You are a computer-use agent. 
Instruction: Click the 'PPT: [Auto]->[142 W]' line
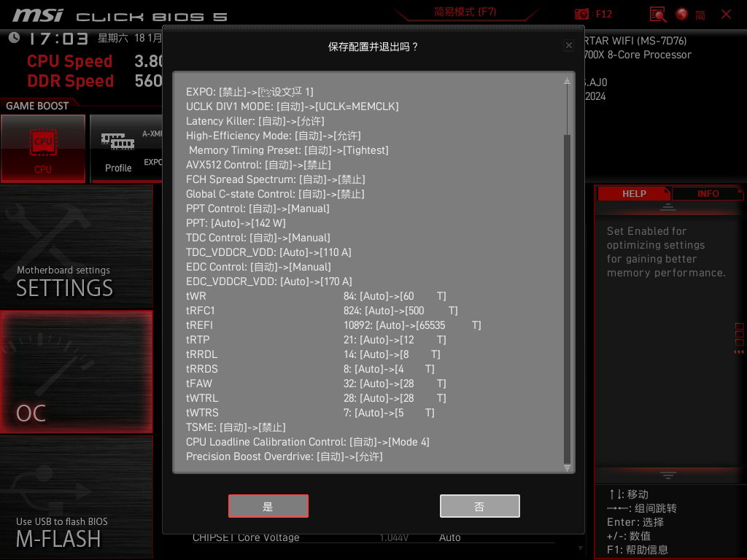[x=236, y=223]
